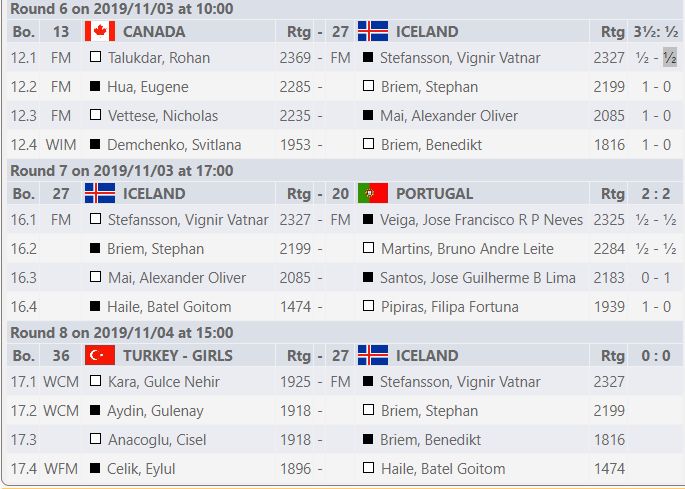685x489 pixels.
Task: Click black piece square beside Demchenko, Svitlana
Action: point(95,145)
